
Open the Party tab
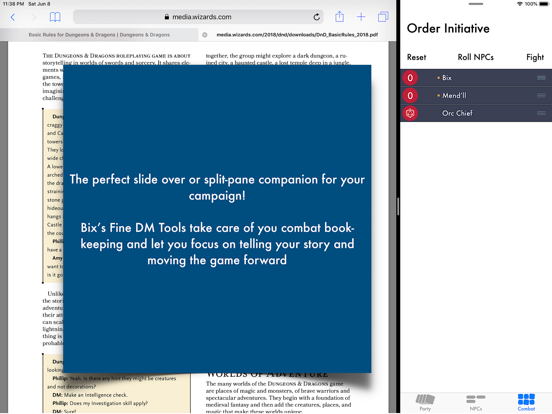[x=425, y=402]
